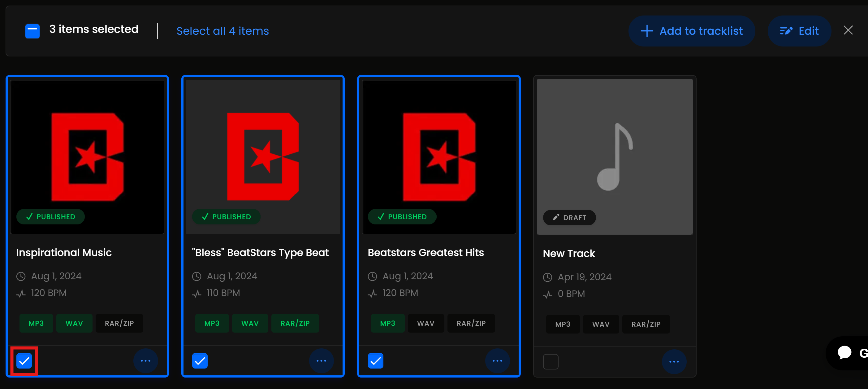Viewport: 868px width, 389px height.
Task: Click the RAR/ZIP tag on New Track
Action: tap(646, 324)
